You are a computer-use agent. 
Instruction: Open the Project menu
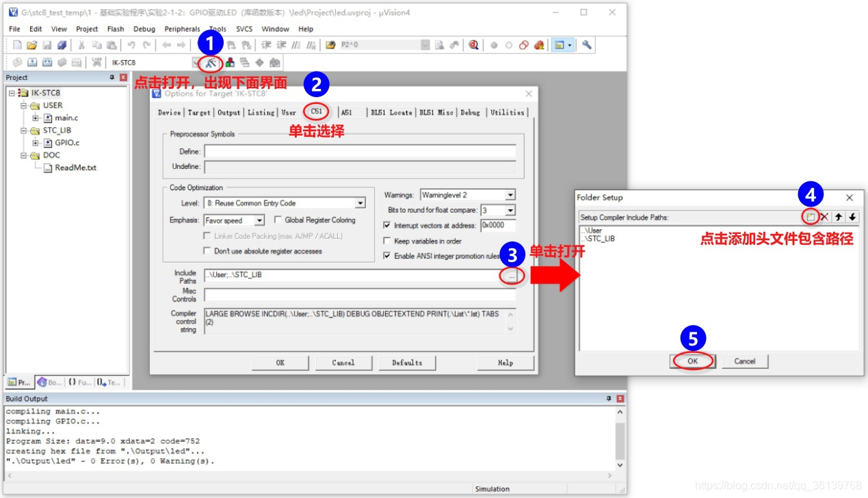(x=87, y=29)
